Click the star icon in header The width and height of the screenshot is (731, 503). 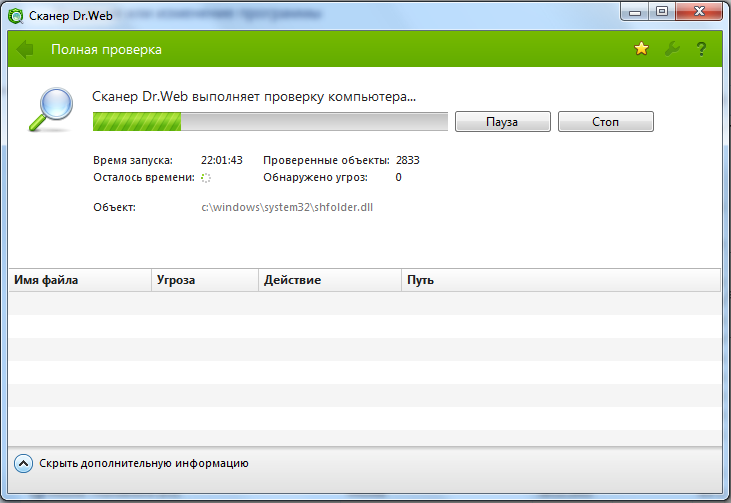[641, 50]
